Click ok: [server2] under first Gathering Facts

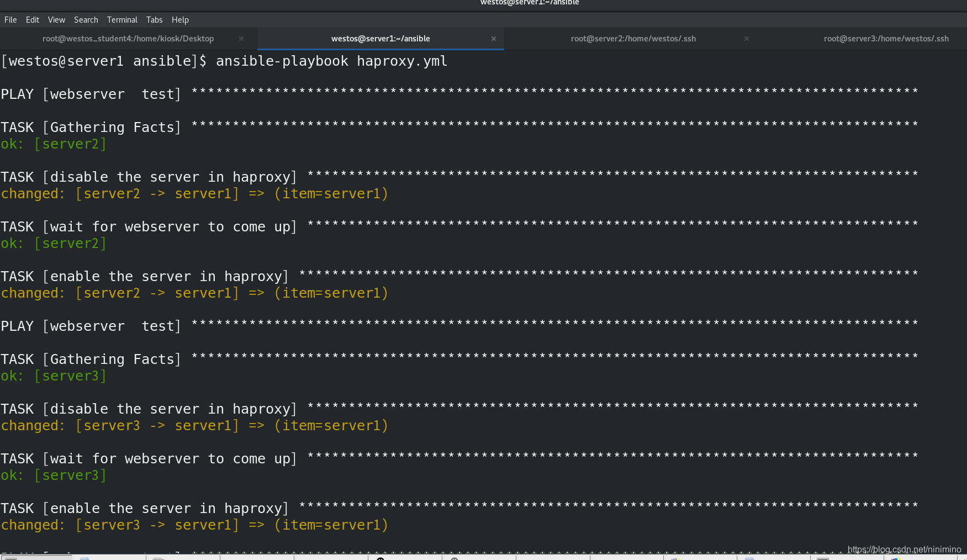54,144
